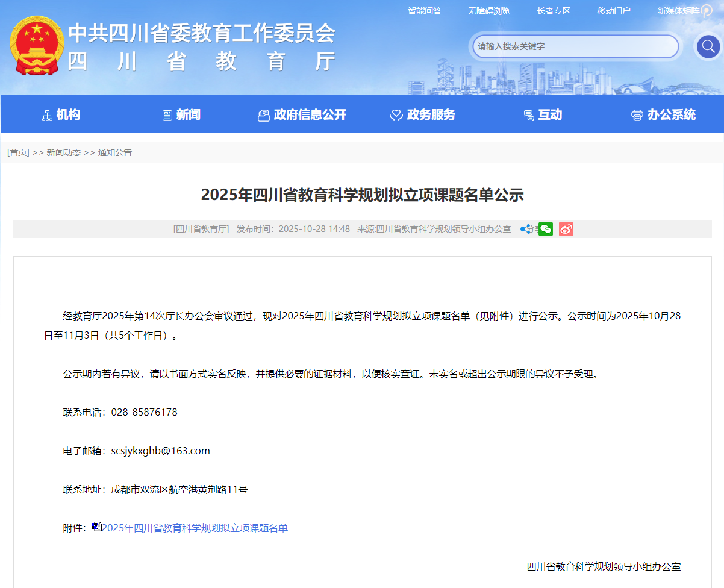The image size is (724, 588).
Task: Enable 无障碍浏览 accessibility mode
Action: tap(488, 11)
